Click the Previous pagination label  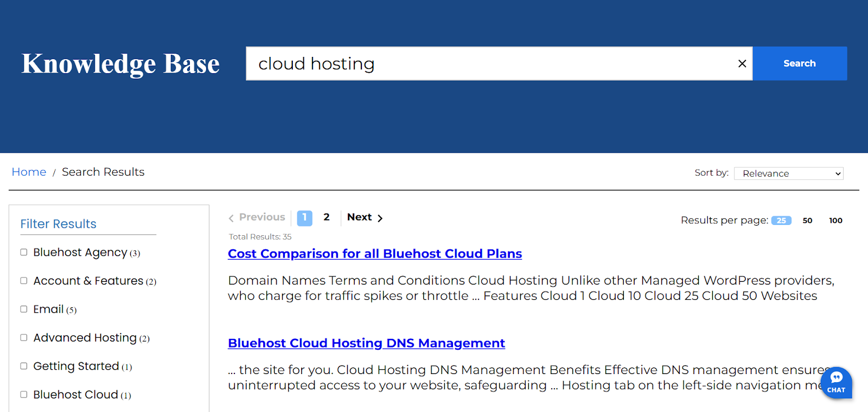pos(262,217)
